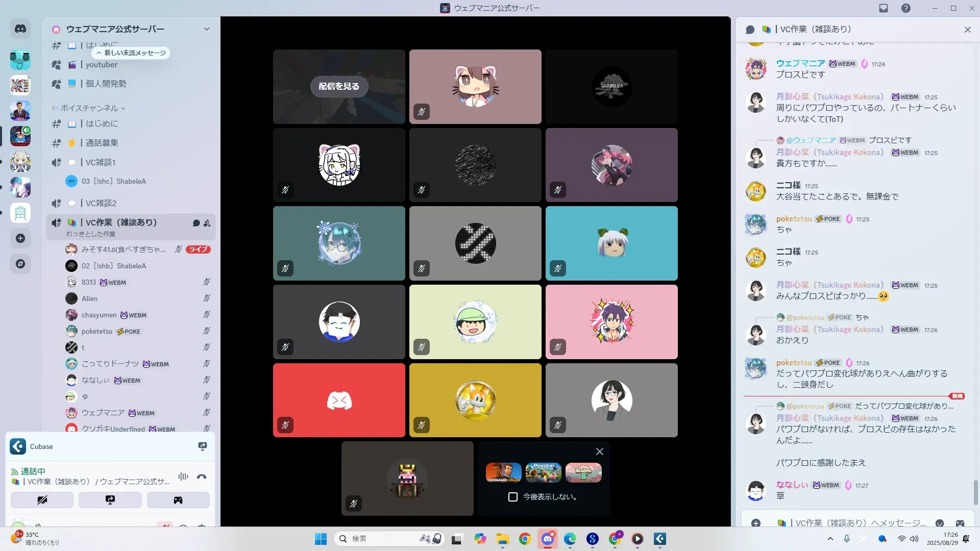Show hidden icons in system tray

point(830,539)
